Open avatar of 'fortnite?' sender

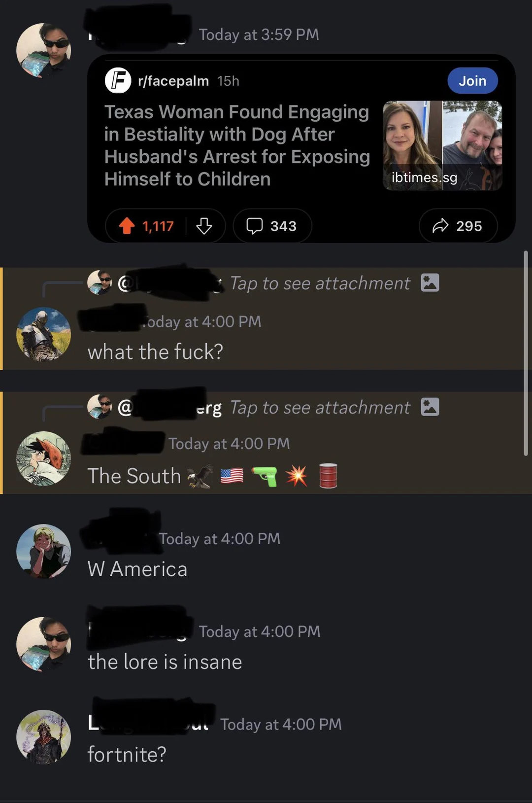click(43, 737)
